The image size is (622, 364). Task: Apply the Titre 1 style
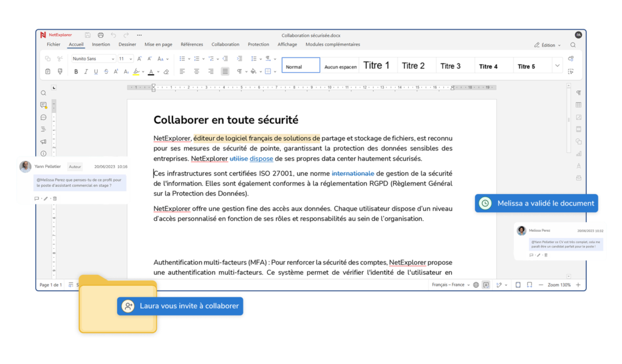tap(376, 66)
